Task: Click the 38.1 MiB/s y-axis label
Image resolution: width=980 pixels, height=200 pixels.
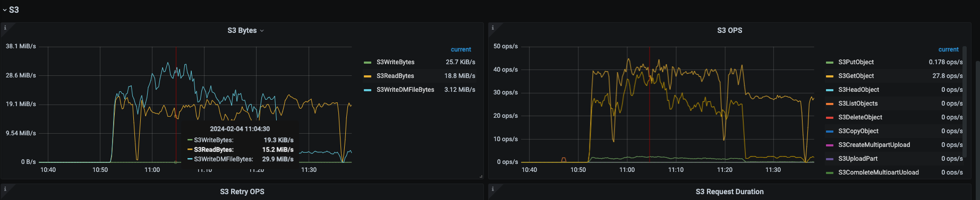Action: pos(21,46)
